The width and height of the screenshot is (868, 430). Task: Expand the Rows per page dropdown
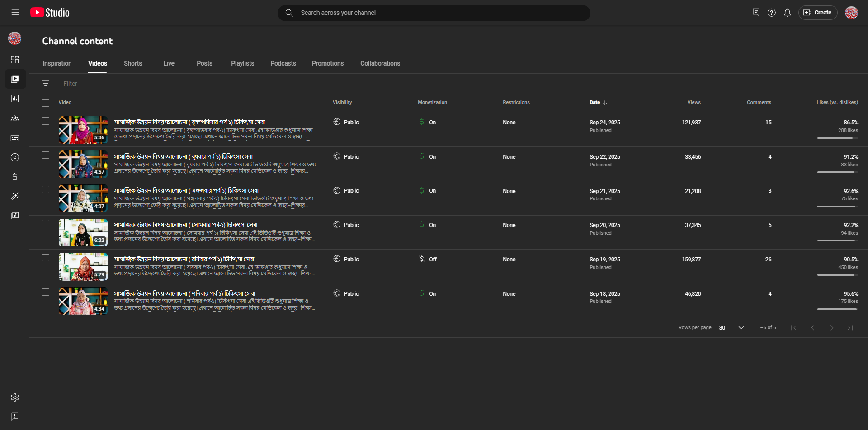tap(731, 328)
